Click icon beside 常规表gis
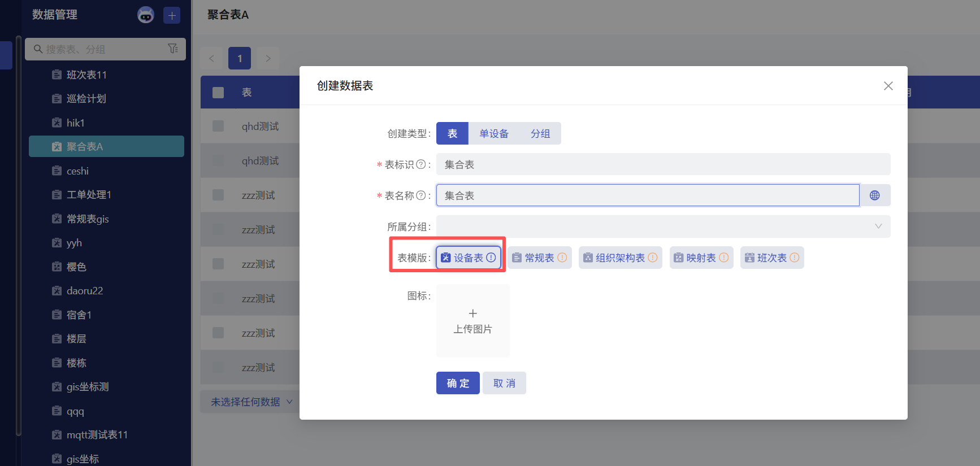The width and height of the screenshot is (980, 466). (x=57, y=219)
